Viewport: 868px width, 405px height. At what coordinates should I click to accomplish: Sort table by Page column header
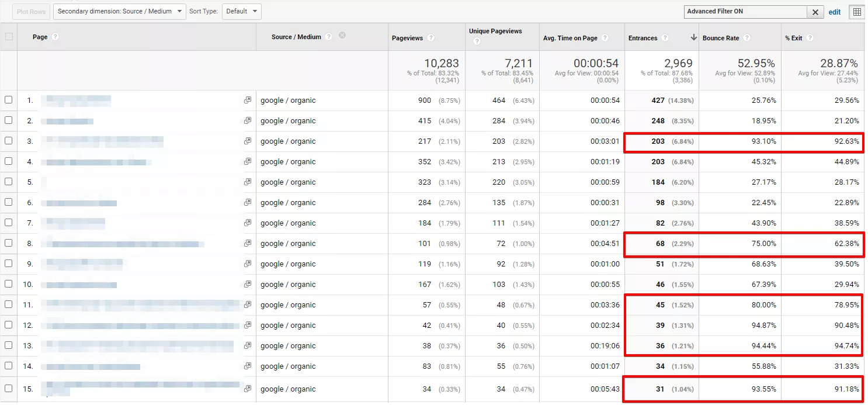40,37
